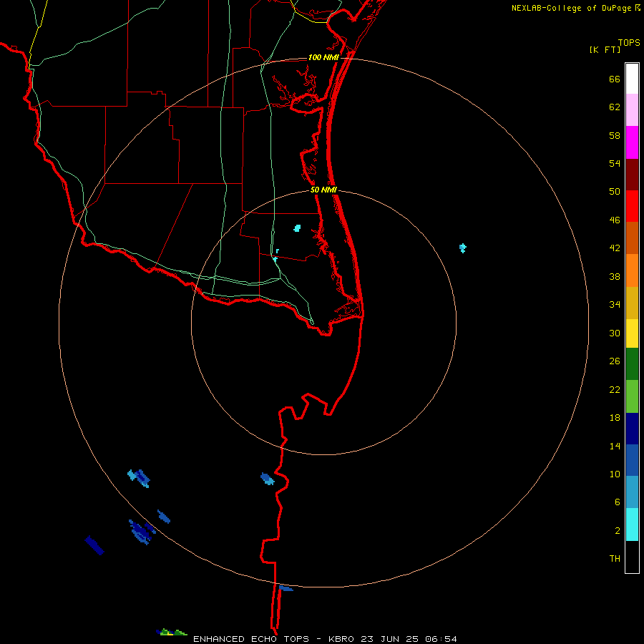Click the cyan echo inside 50 NMI ring
This screenshot has width=644, height=644.
(x=298, y=228)
